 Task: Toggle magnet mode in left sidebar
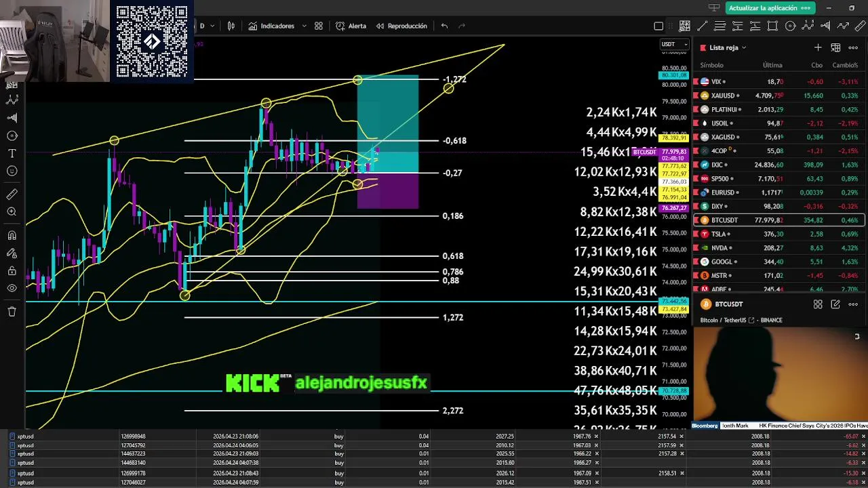(12, 235)
